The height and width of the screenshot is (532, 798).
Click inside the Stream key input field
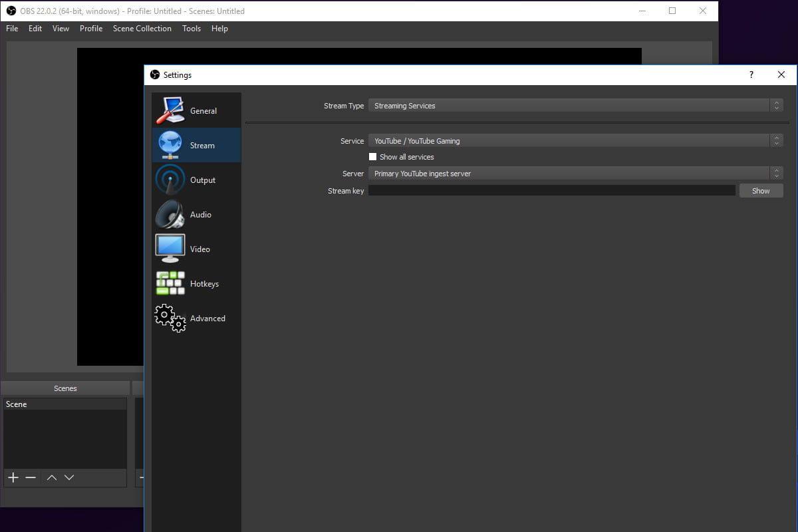552,190
